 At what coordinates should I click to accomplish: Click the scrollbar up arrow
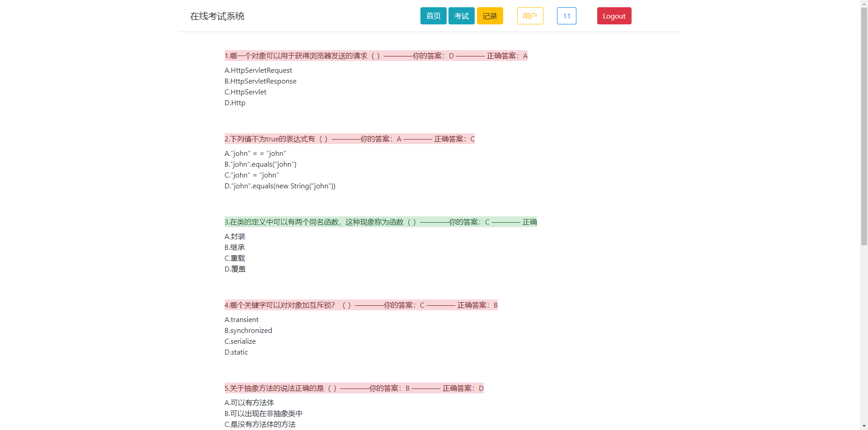coord(864,4)
